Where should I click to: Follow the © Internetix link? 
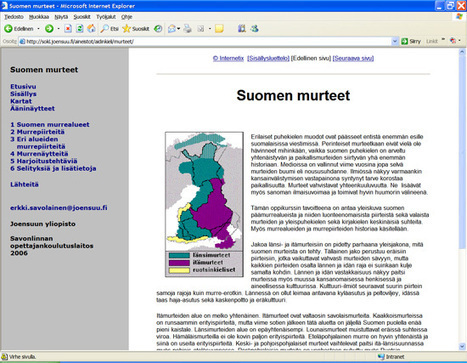228,58
